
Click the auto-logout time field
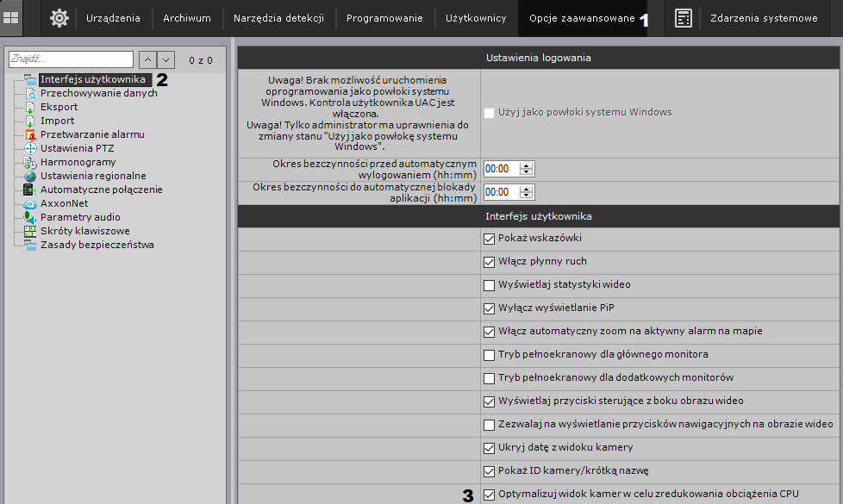[502, 169]
